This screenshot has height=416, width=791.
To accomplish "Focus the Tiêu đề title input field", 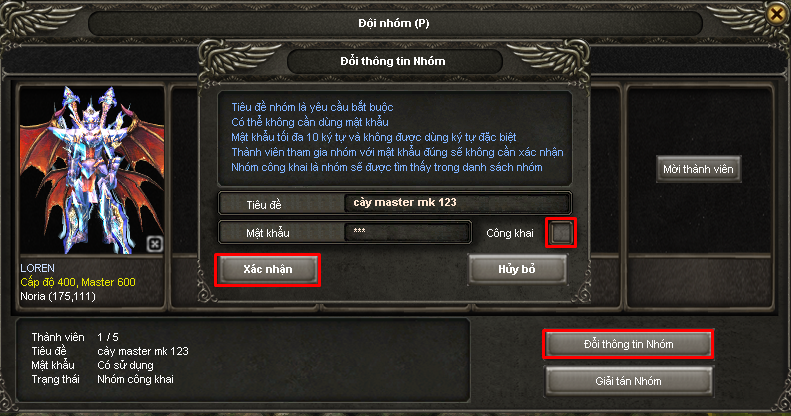I will [x=457, y=203].
